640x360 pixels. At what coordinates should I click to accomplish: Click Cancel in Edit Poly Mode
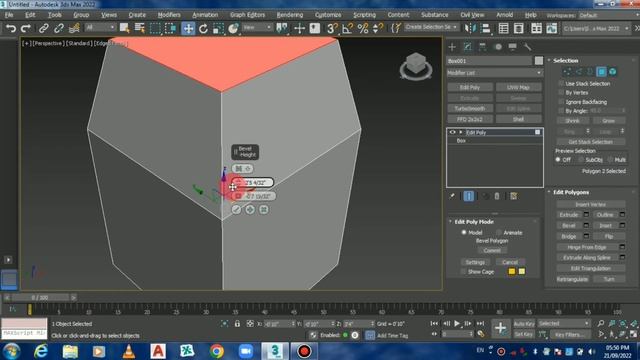[x=510, y=262]
